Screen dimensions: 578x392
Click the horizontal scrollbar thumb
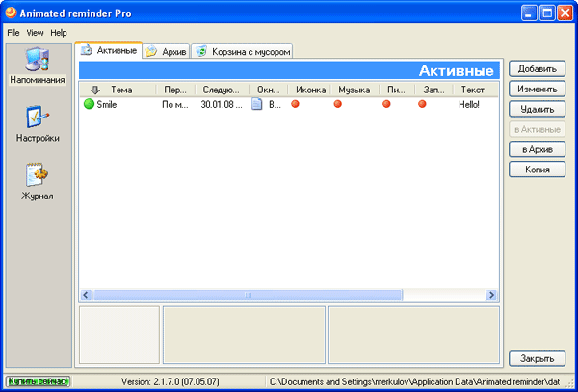pos(248,295)
